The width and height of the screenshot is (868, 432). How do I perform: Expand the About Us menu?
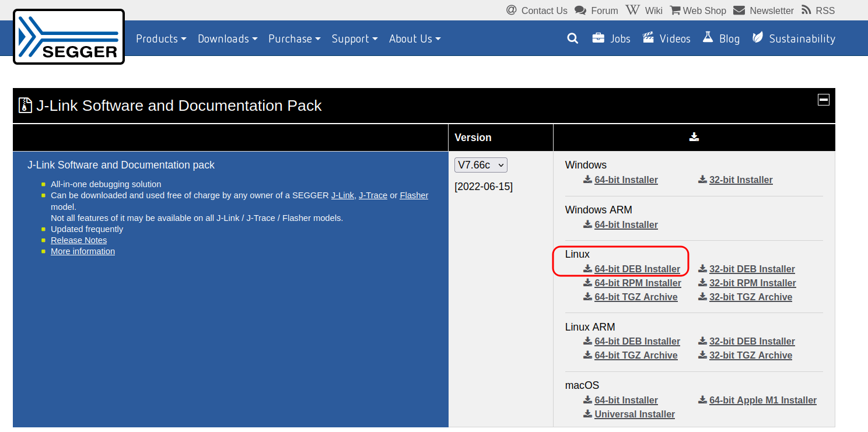click(x=415, y=38)
